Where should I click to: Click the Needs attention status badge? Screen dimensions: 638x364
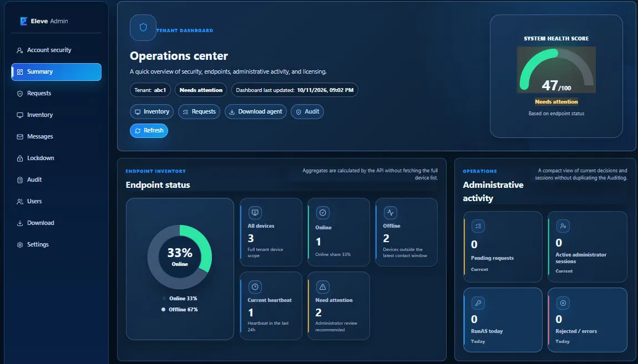pyautogui.click(x=201, y=90)
